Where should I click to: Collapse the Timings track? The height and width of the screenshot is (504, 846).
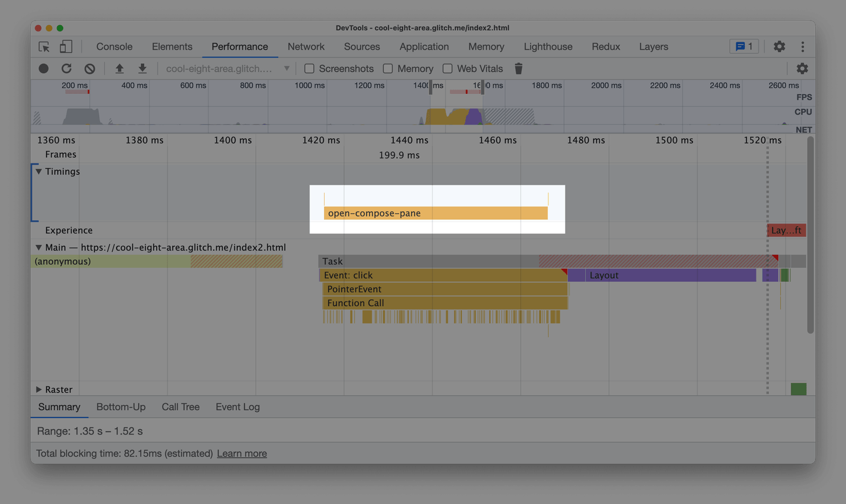click(x=38, y=171)
